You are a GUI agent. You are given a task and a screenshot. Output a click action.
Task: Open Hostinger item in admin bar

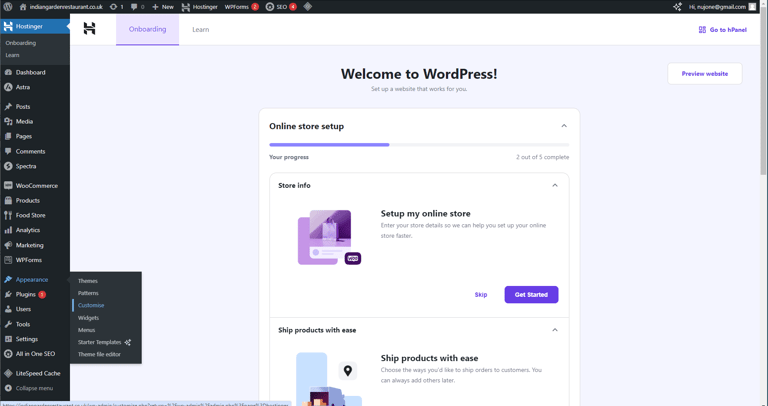click(x=199, y=7)
